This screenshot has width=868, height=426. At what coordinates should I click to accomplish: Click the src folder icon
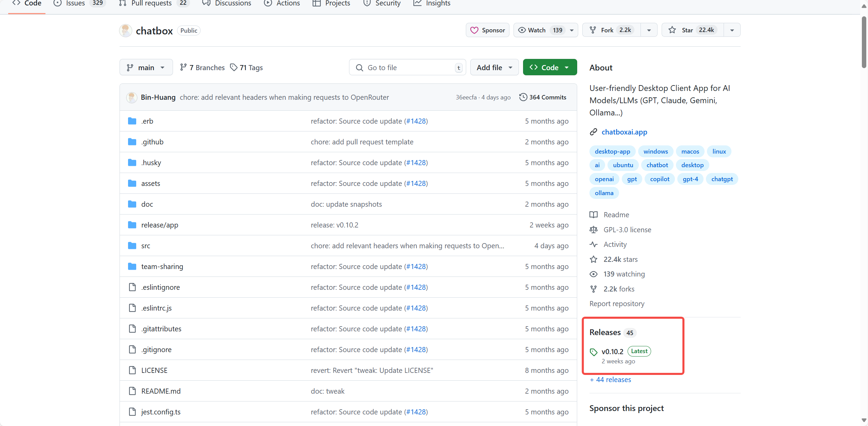pyautogui.click(x=132, y=246)
